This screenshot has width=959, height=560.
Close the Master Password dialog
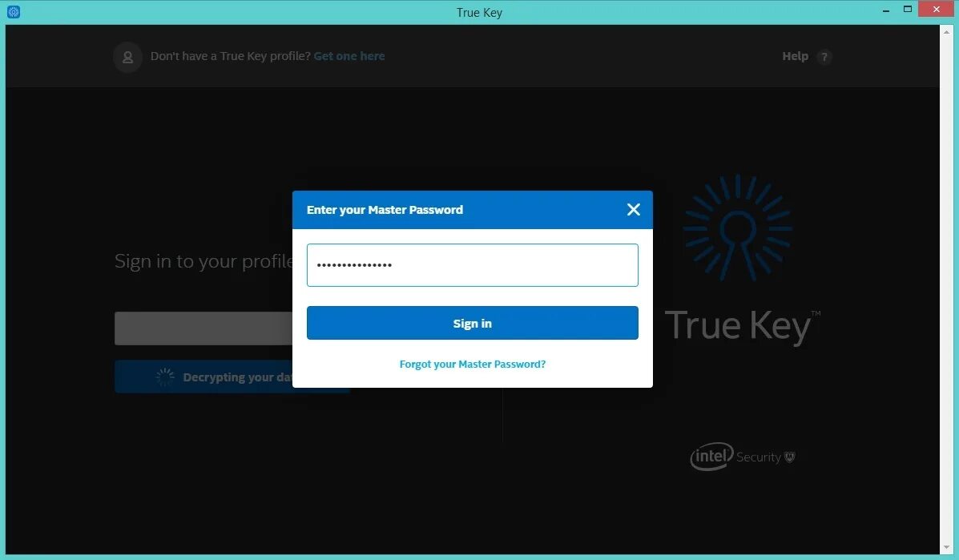tap(634, 210)
